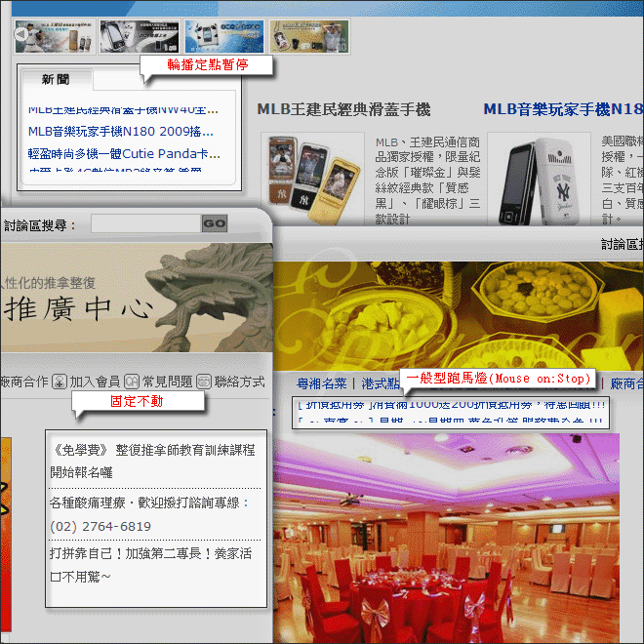Open news link MLB音樂玩家手機N180 2009搖...
Screen dimensions: 644x644
(x=121, y=132)
